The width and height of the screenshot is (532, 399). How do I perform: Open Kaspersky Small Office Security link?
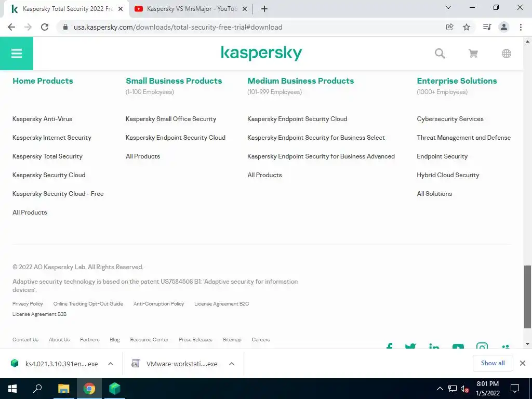click(x=170, y=119)
